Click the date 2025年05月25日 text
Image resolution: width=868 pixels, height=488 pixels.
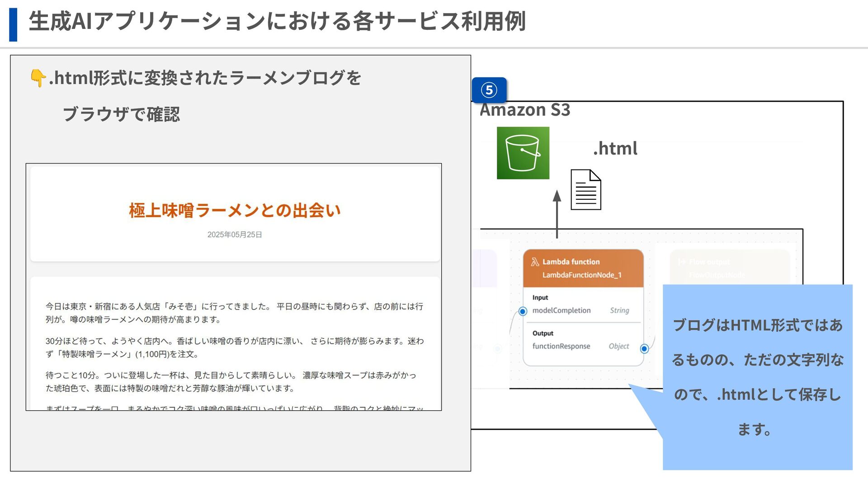coord(235,235)
